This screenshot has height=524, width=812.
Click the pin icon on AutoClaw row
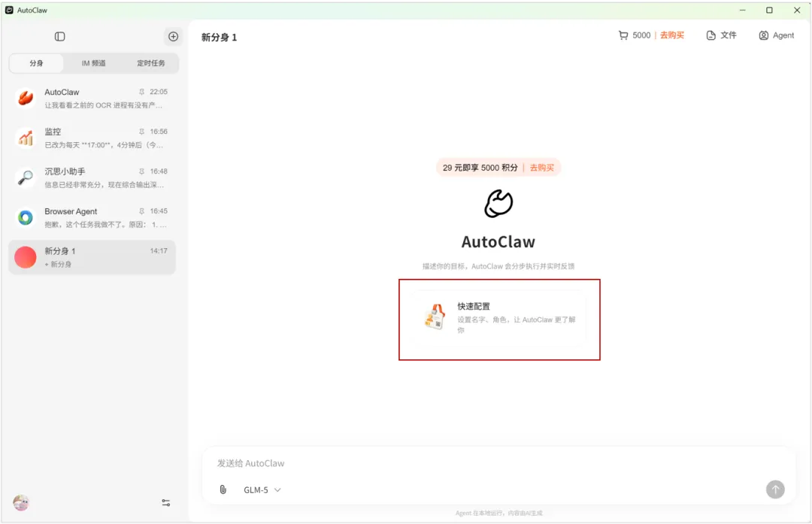(x=141, y=92)
